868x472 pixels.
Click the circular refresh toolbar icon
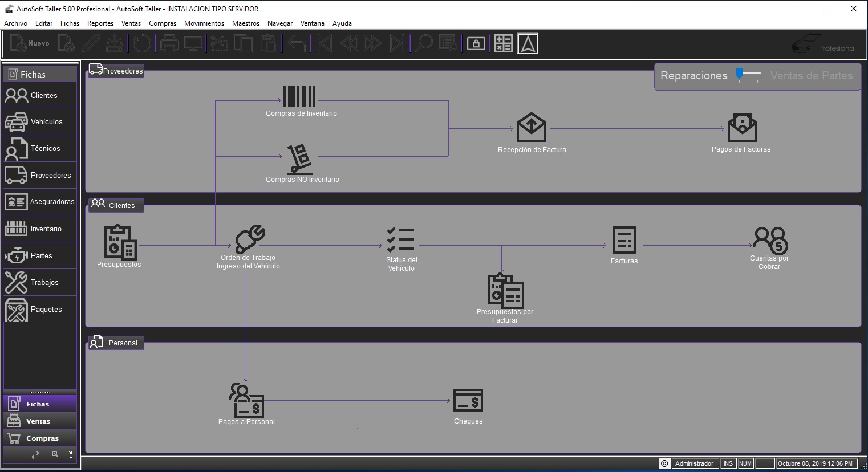click(x=142, y=43)
